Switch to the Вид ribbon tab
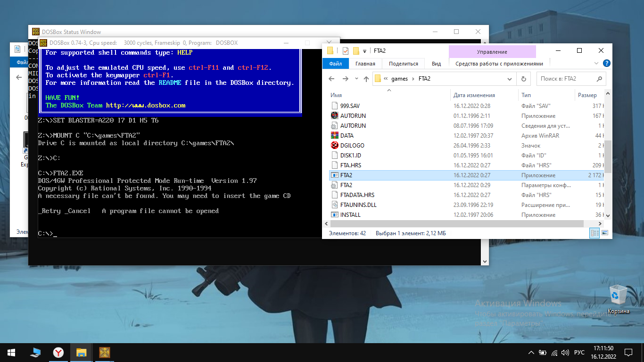The image size is (644, 362). (x=436, y=64)
